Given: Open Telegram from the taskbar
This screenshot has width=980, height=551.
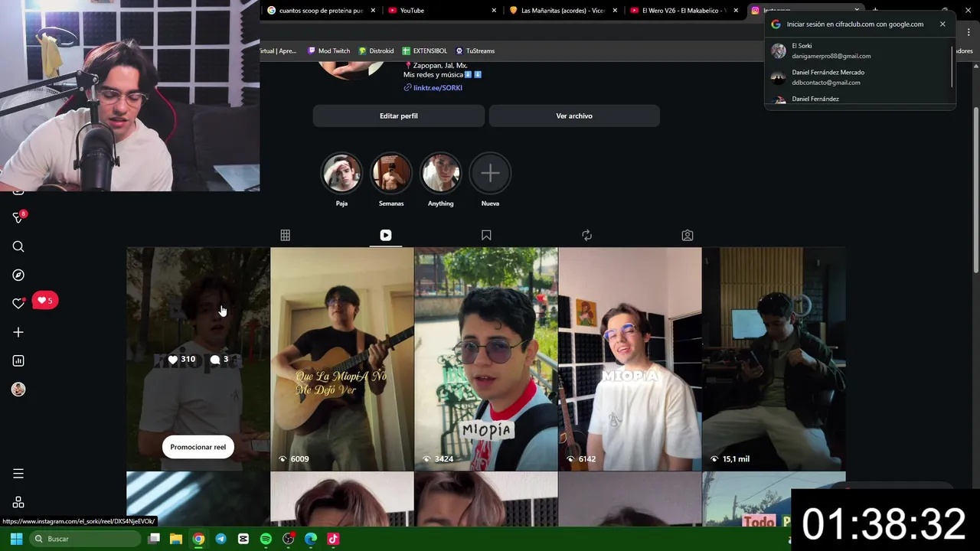Looking at the screenshot, I should (x=220, y=539).
